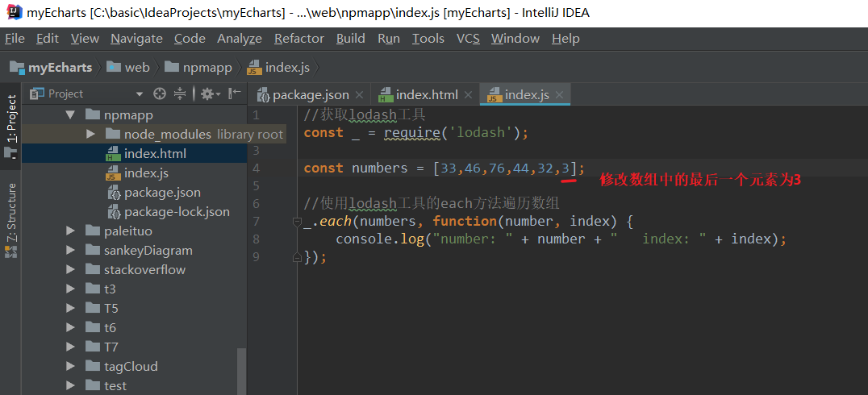Screen dimensions: 868x395
Task: Expand the T7 folder
Action: [69, 347]
